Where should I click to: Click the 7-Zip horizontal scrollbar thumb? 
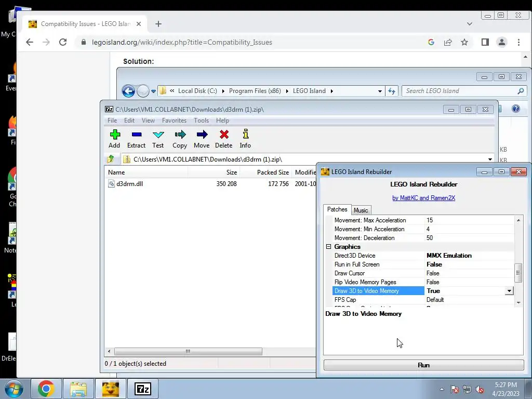coord(188,352)
